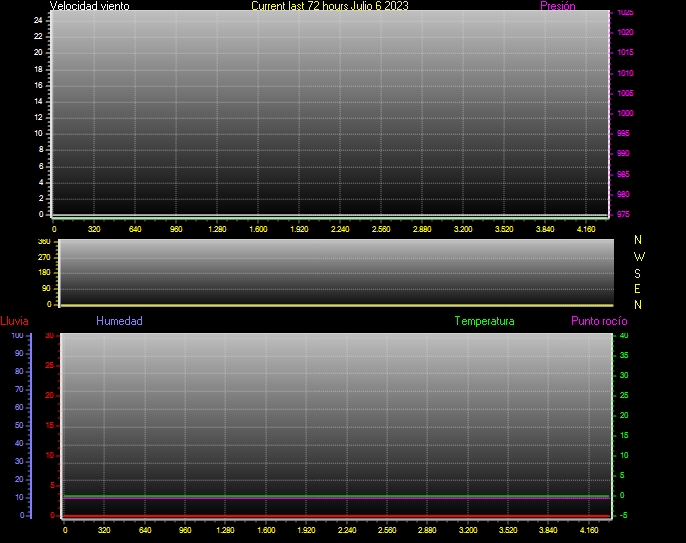Select the "Current last 72 hours Julio 6 2023" title

pyautogui.click(x=330, y=6)
